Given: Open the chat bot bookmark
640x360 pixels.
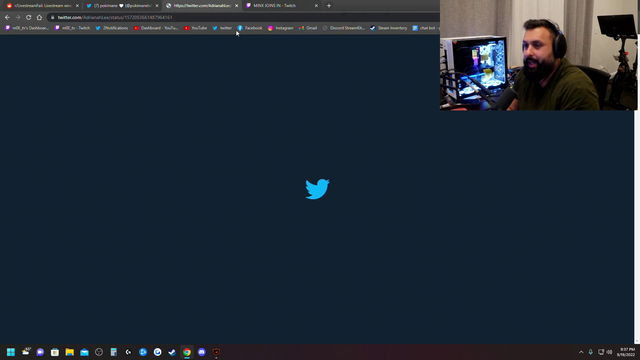Looking at the screenshot, I should pyautogui.click(x=425, y=28).
